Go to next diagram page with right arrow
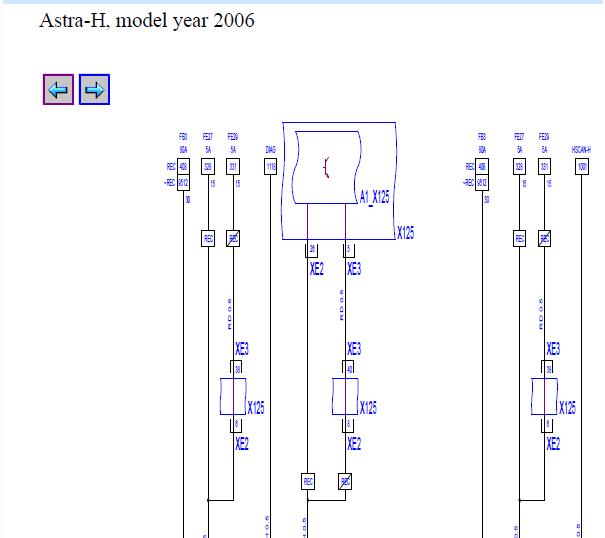605x538 pixels. pyautogui.click(x=95, y=90)
